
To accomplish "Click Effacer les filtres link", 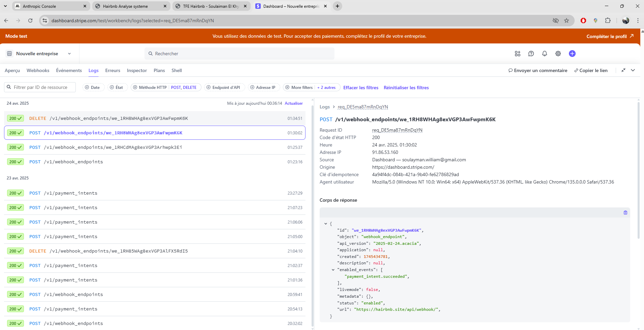I will (x=360, y=88).
